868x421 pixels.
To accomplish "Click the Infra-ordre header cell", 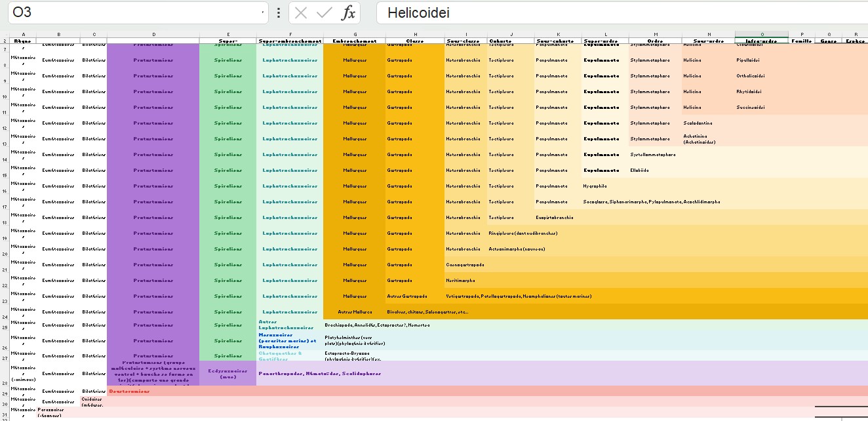I will [x=762, y=41].
